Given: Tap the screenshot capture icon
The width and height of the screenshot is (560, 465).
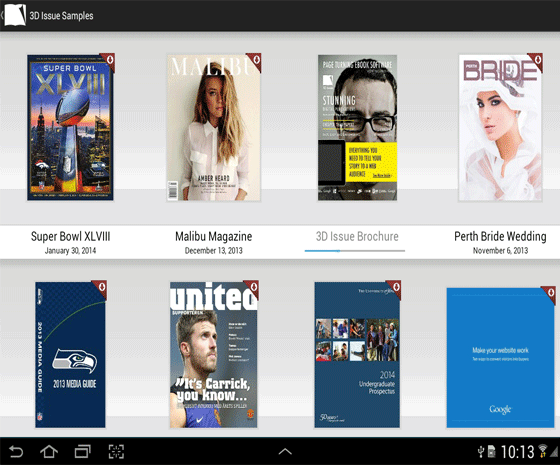Looking at the screenshot, I should (116, 452).
